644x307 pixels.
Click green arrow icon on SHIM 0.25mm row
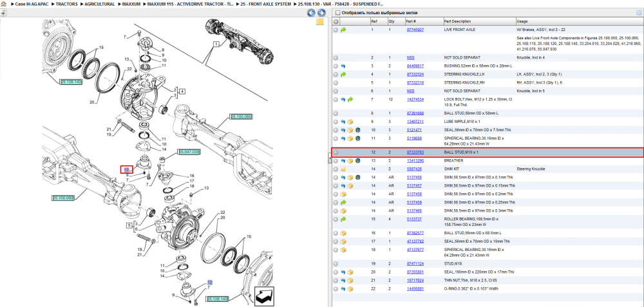click(343, 202)
